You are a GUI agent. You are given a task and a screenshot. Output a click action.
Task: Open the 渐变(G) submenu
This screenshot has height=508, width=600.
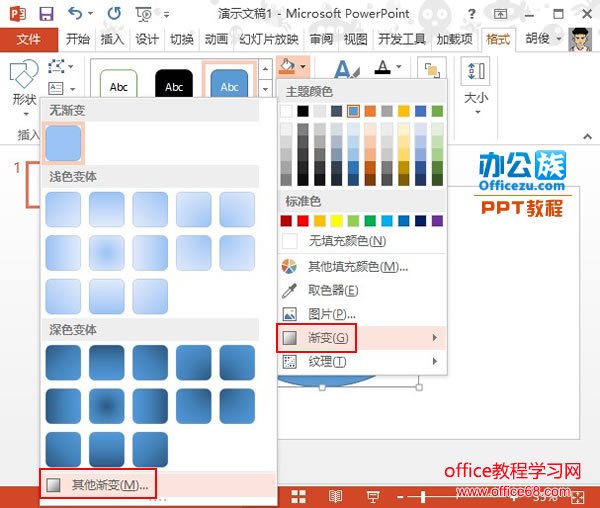pyautogui.click(x=362, y=338)
